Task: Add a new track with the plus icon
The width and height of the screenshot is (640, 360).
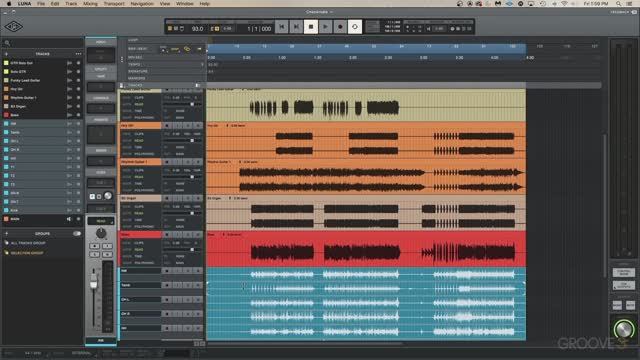Action: tap(6, 54)
